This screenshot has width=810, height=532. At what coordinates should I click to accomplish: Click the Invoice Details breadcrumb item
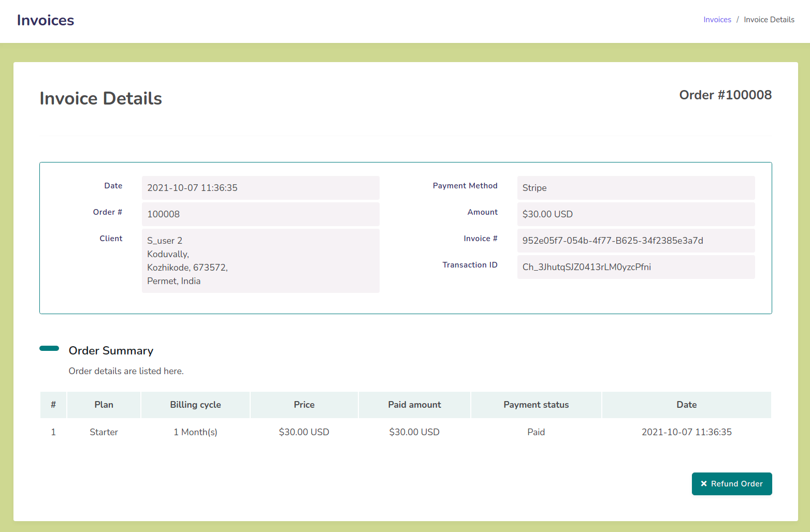pyautogui.click(x=769, y=20)
